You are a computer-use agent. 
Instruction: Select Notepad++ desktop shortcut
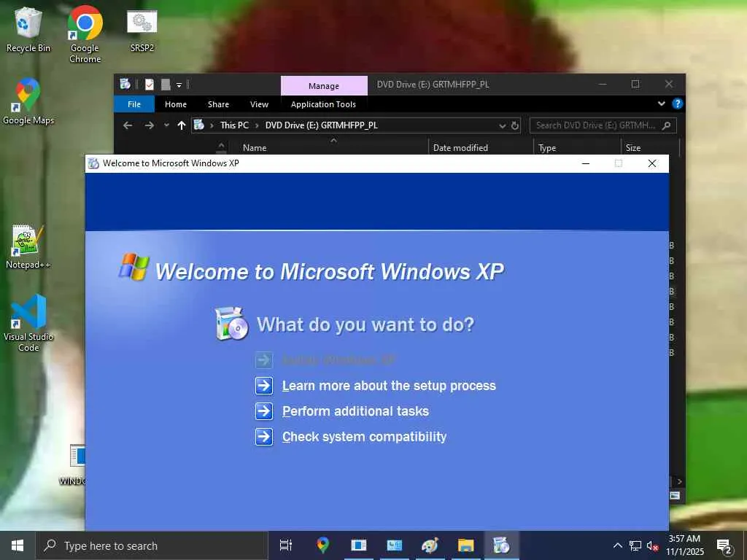point(28,246)
